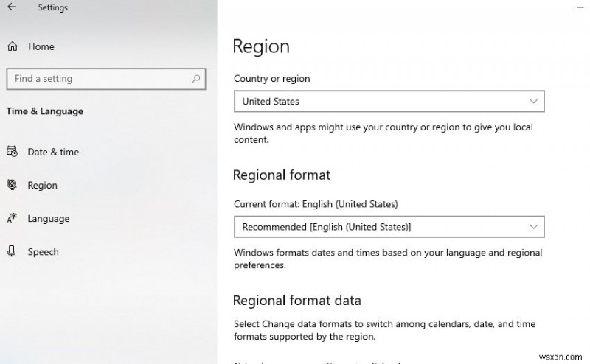Go to the Date & time settings page
Image resolution: width=590 pixels, height=364 pixels.
[53, 152]
